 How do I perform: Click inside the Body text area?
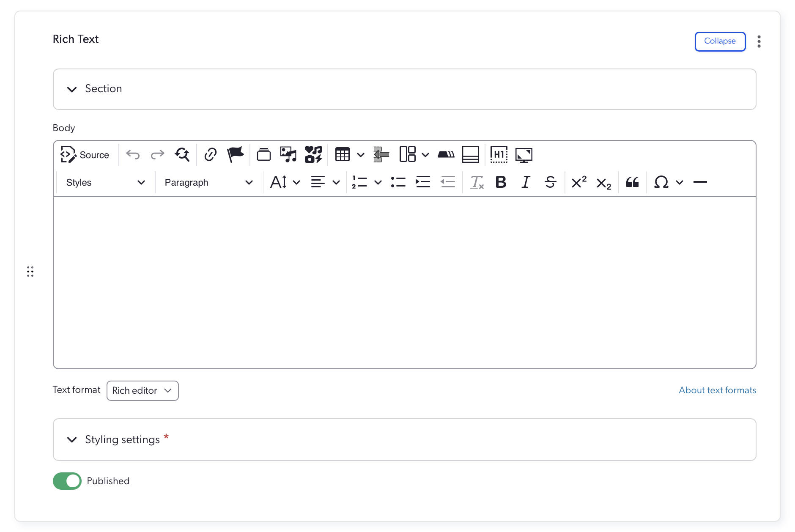404,282
